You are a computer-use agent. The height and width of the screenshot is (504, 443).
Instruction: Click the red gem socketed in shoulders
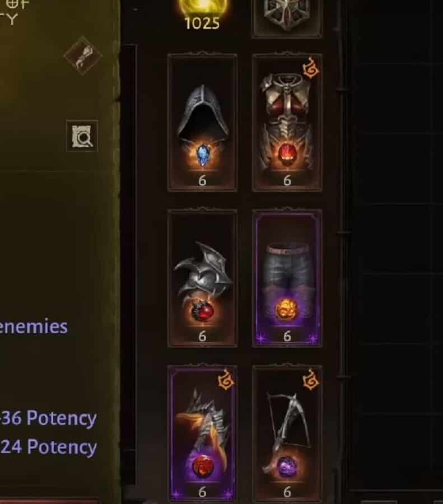(x=203, y=311)
